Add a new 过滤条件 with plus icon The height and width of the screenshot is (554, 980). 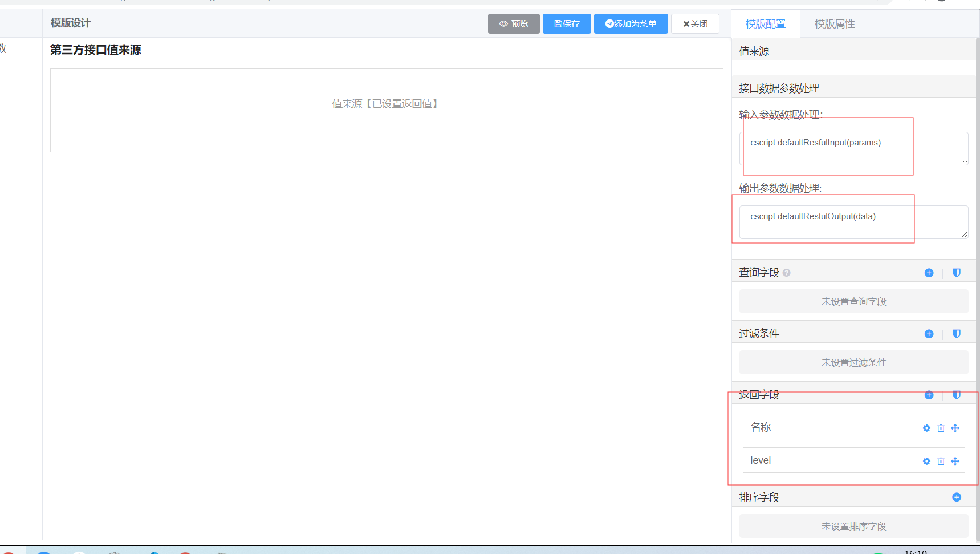[x=929, y=334]
